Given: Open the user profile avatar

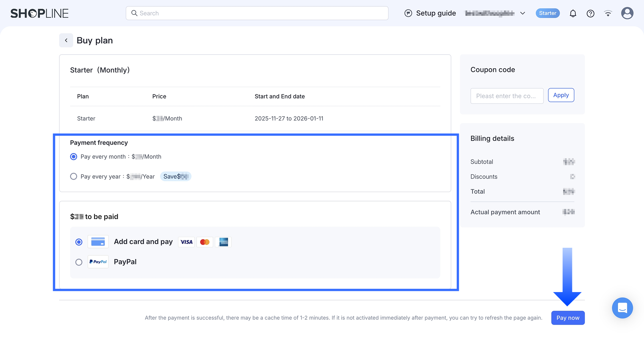Looking at the screenshot, I should tap(627, 13).
